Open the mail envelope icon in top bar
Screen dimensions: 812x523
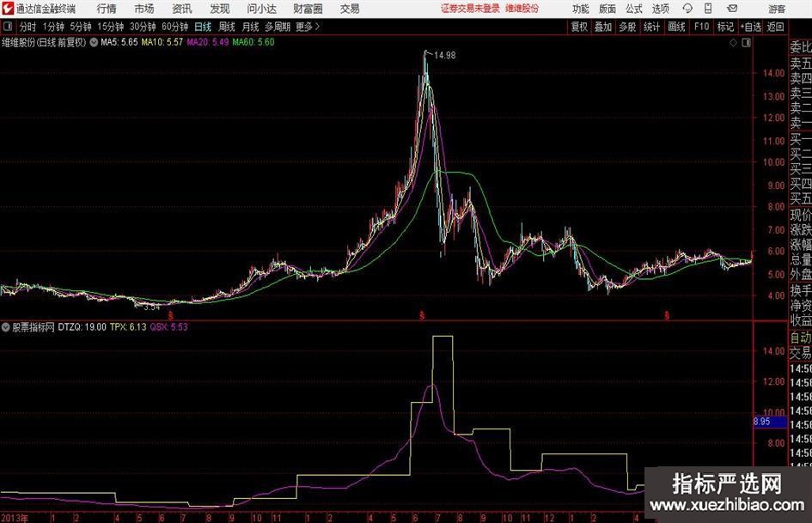(732, 9)
